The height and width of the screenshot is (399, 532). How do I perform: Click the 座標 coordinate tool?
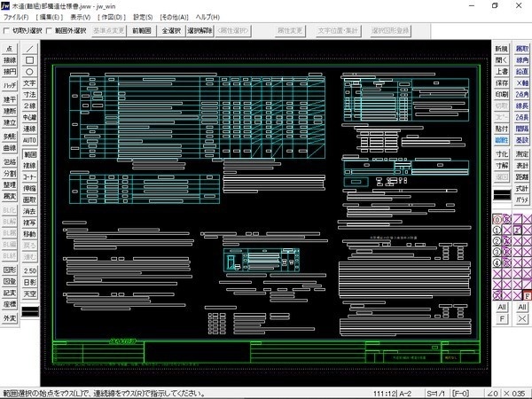[10, 304]
